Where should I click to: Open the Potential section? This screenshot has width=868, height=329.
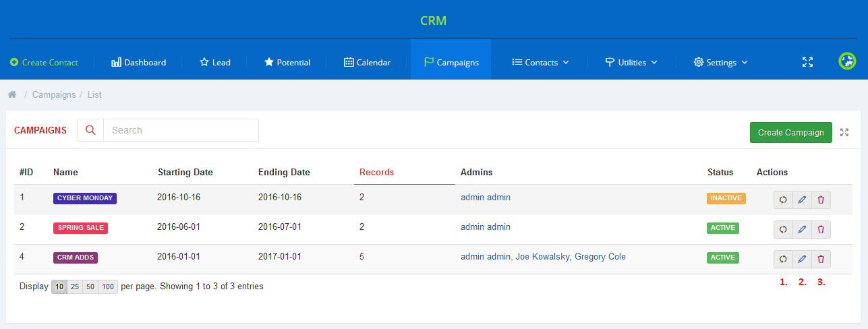tap(287, 62)
